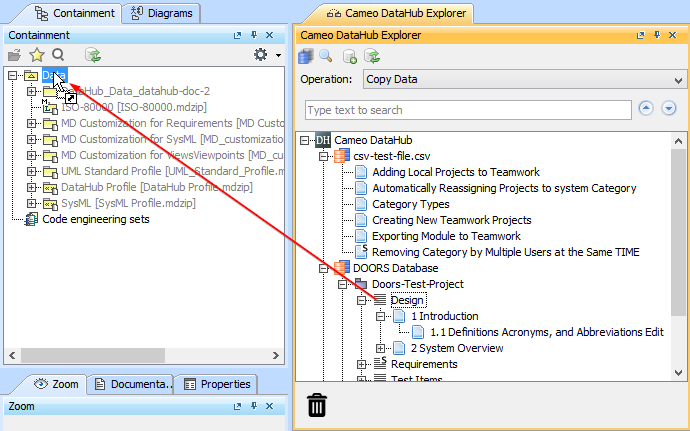Click the DataHub tree vertical scrollbar thumb
The image size is (690, 431).
pyautogui.click(x=678, y=232)
